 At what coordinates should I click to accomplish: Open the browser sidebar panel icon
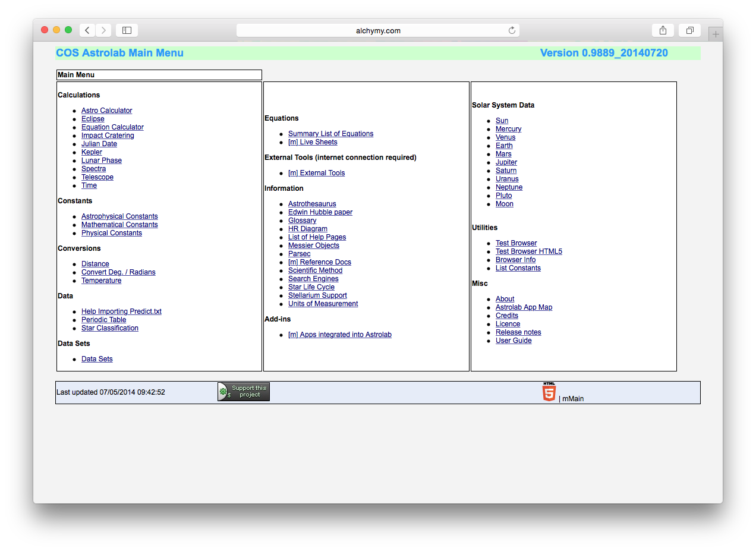126,30
